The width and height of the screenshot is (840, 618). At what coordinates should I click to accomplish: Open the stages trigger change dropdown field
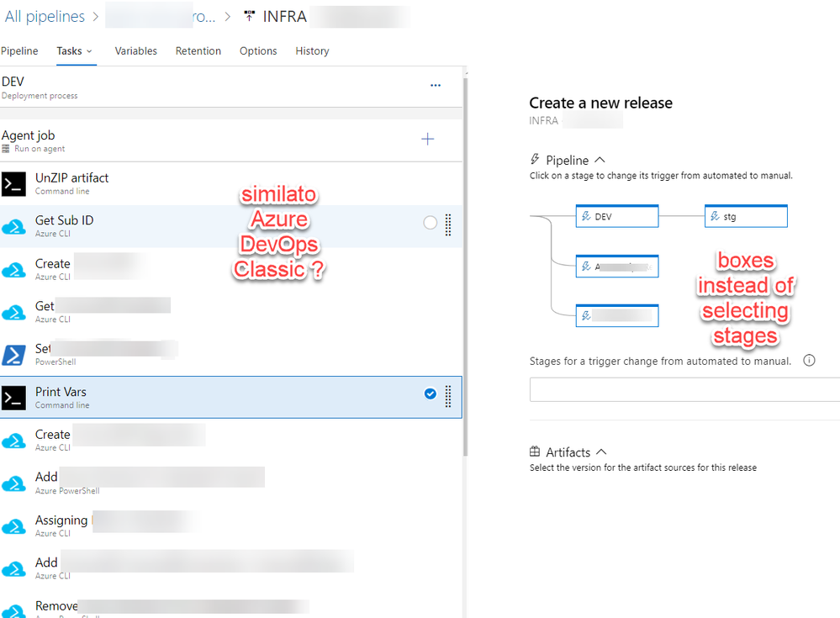click(684, 389)
